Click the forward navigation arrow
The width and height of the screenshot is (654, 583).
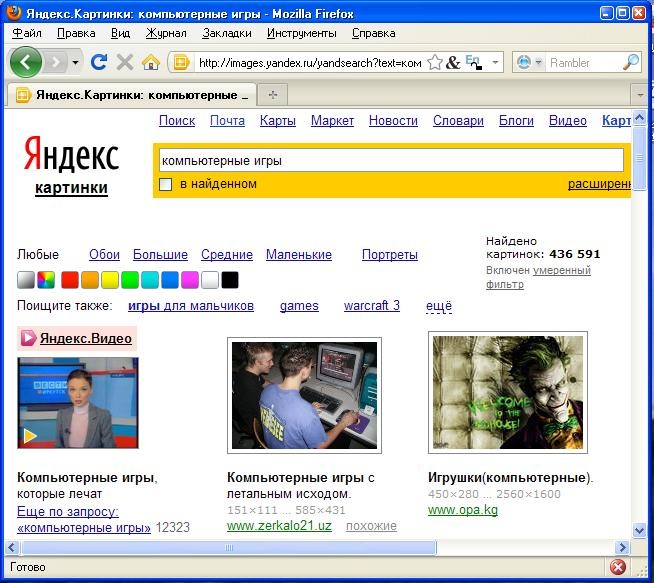(55, 63)
